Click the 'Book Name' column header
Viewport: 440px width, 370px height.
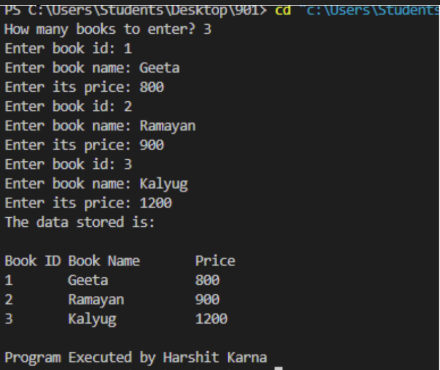point(104,261)
